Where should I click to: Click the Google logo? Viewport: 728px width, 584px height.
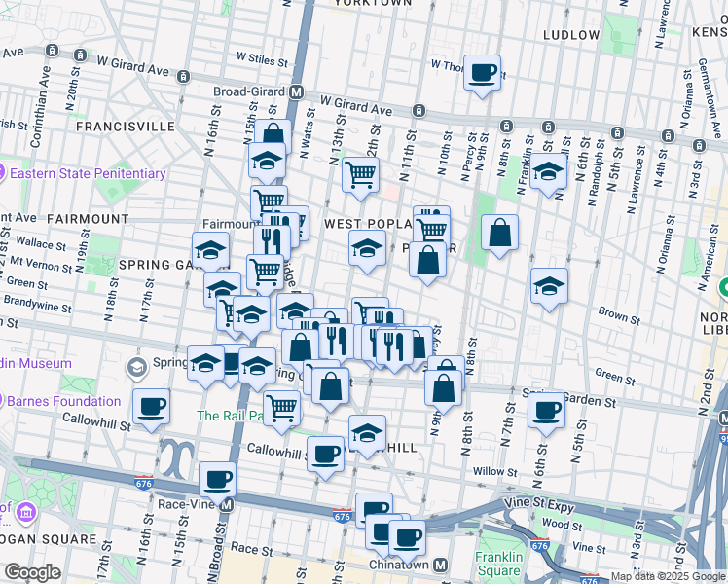click(32, 572)
